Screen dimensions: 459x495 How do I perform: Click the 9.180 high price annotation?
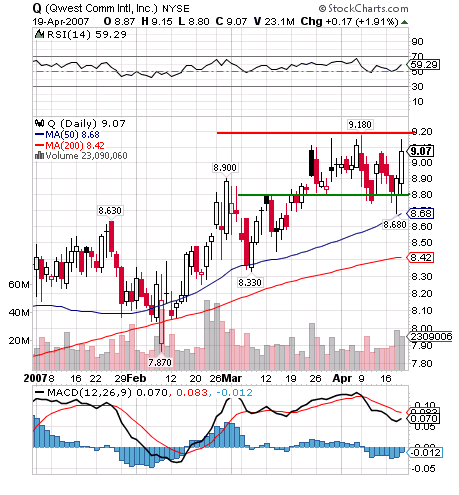click(x=360, y=125)
